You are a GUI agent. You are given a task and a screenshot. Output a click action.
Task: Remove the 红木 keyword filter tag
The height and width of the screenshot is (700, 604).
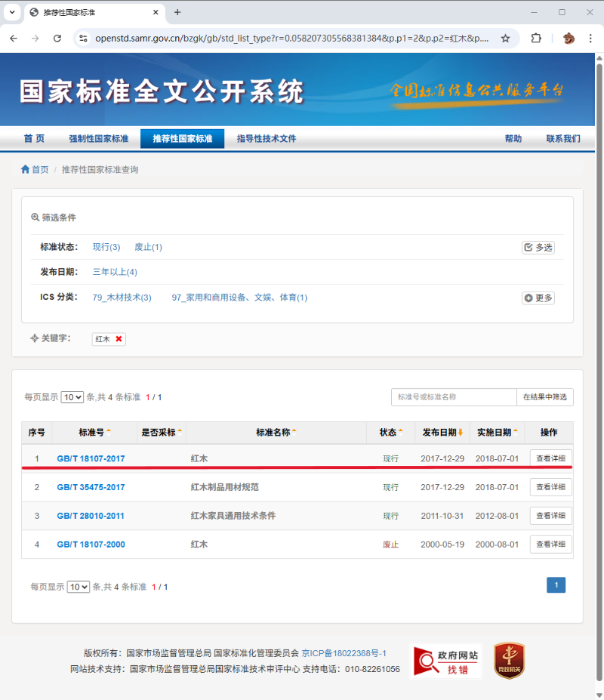click(119, 340)
